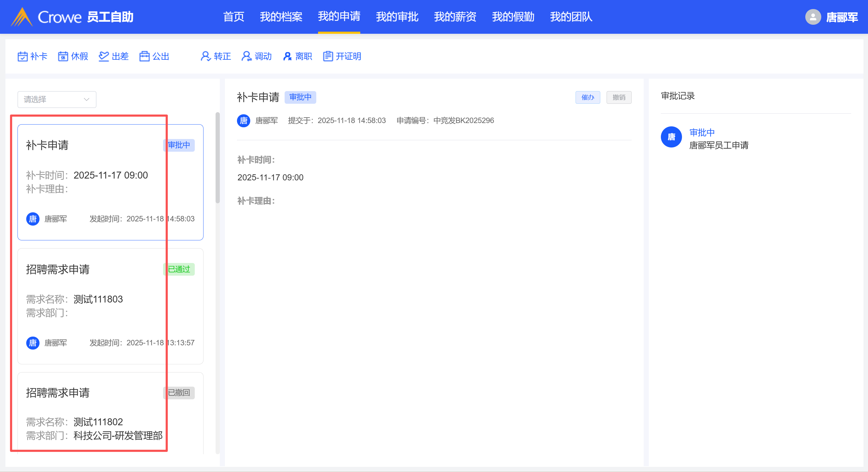Open the 我的薪资 tab

(x=455, y=17)
